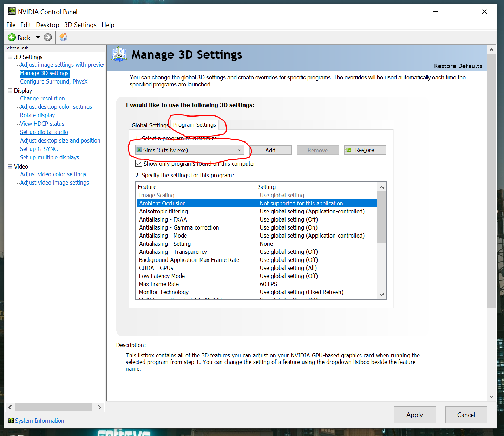Image resolution: width=504 pixels, height=436 pixels.
Task: Select Background Application Max Frame Rate row
Action: tap(257, 260)
